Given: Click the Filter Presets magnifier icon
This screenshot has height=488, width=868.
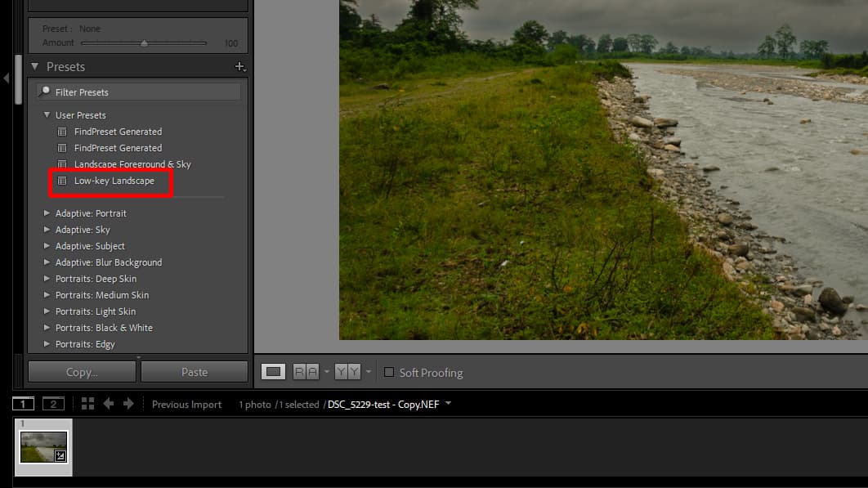Looking at the screenshot, I should [x=44, y=92].
